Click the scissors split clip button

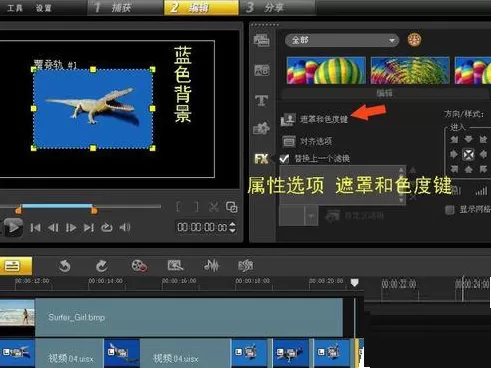click(214, 207)
